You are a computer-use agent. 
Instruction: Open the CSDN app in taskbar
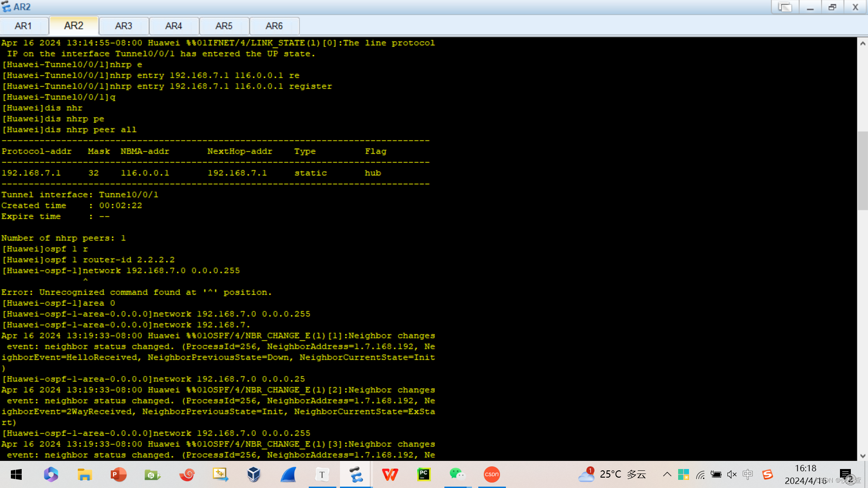point(491,474)
